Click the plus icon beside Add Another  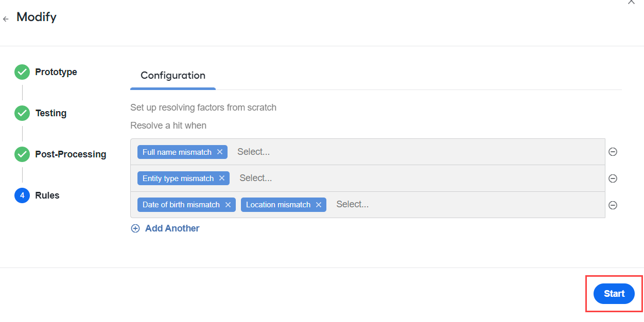[135, 228]
